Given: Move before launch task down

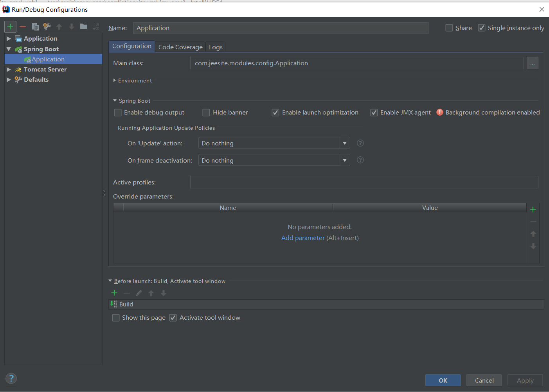Looking at the screenshot, I should pyautogui.click(x=164, y=293).
